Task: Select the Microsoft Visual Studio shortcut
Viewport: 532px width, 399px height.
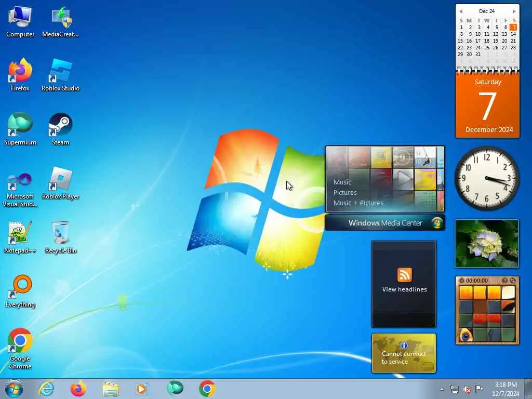Action: click(x=20, y=190)
